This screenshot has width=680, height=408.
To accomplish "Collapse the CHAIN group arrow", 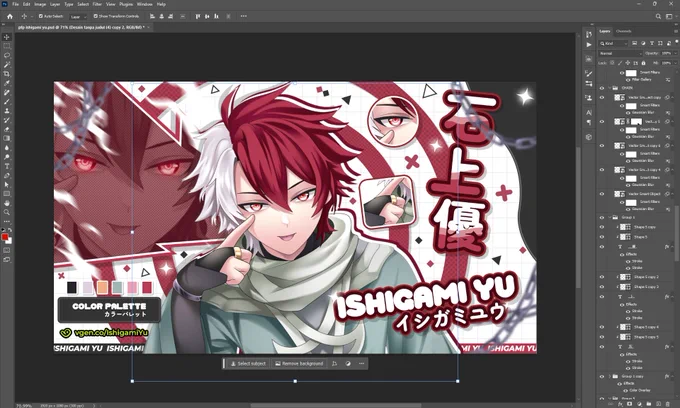I will tap(609, 88).
